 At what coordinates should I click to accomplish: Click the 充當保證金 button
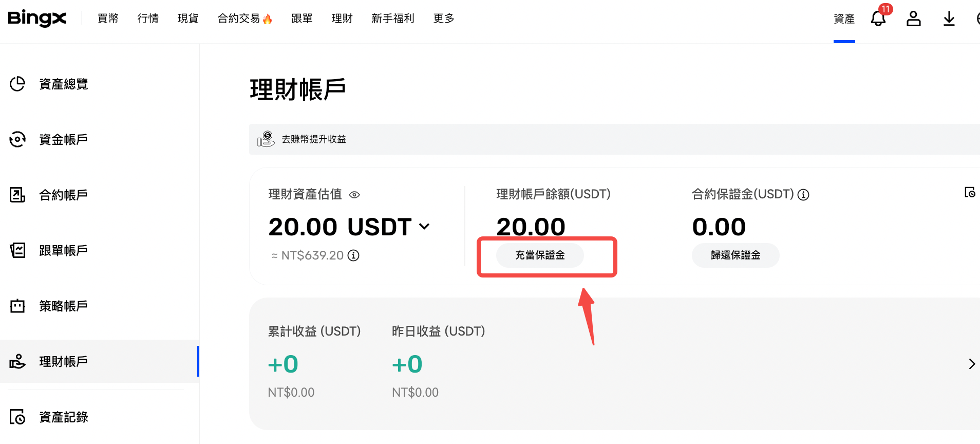539,255
